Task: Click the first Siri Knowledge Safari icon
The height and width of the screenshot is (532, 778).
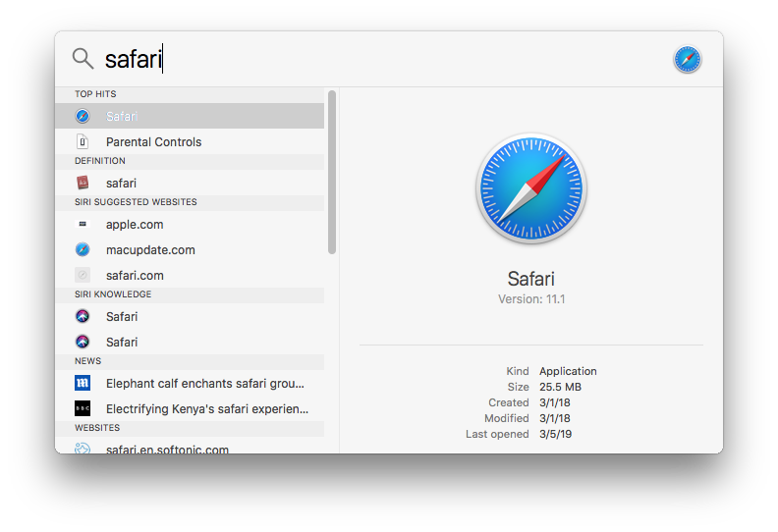Action: click(x=83, y=317)
